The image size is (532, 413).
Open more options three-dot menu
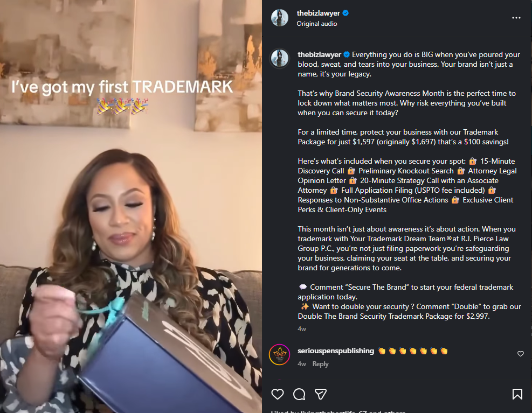tap(516, 18)
